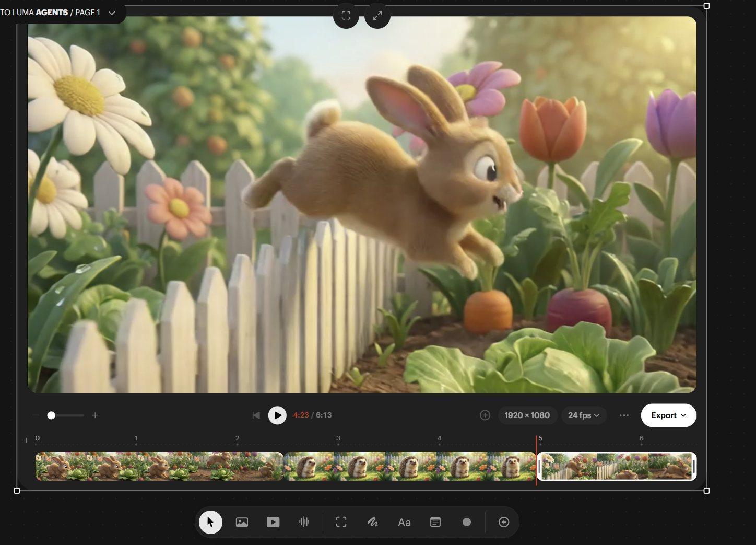The image size is (756, 545).
Task: Toggle fit-to-frame view icon above video
Action: (346, 16)
